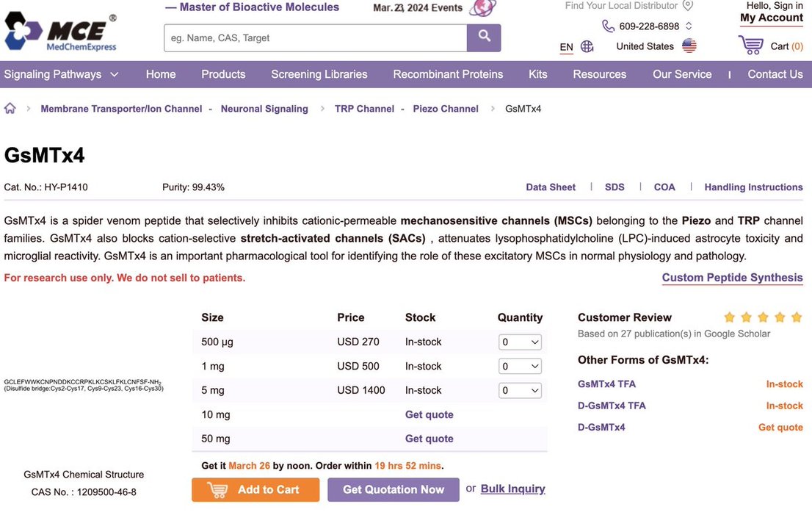
Task: Click the CAS No. 1209500-46-8 text
Action: [x=84, y=492]
